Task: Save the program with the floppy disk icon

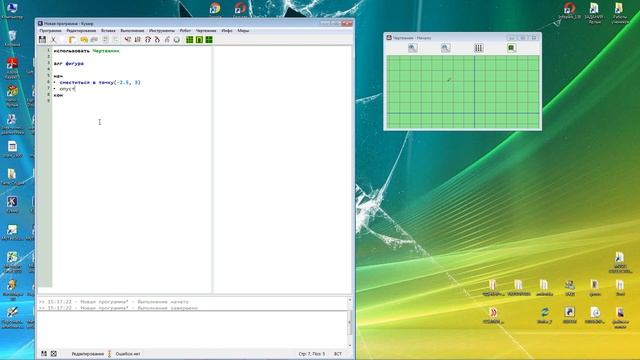Action: point(42,40)
